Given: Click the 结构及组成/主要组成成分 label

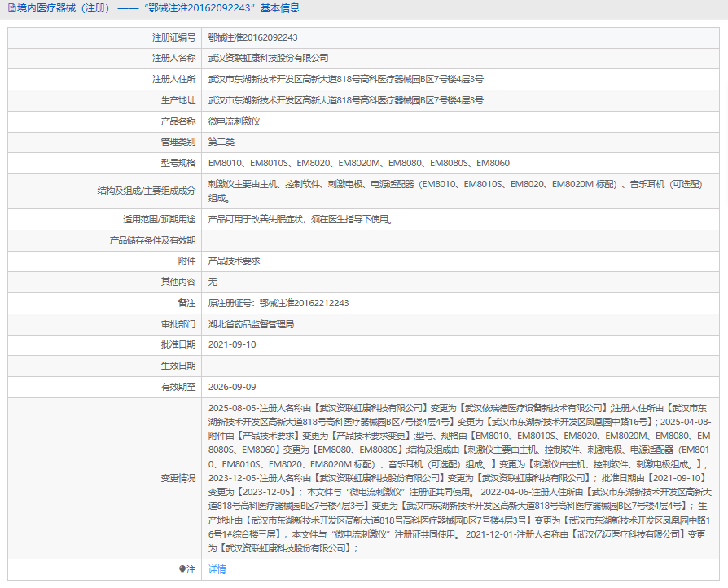Looking at the screenshot, I should (x=147, y=191).
